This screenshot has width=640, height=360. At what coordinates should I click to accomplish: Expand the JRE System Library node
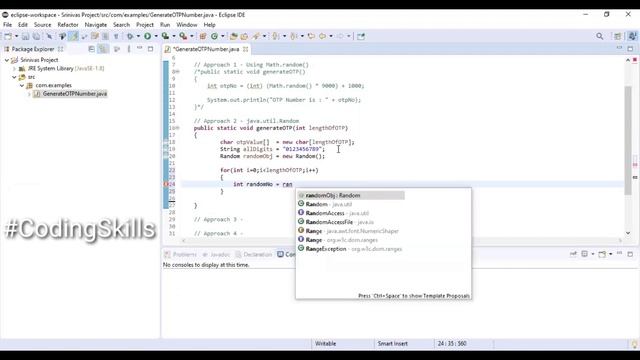[x=15, y=69]
